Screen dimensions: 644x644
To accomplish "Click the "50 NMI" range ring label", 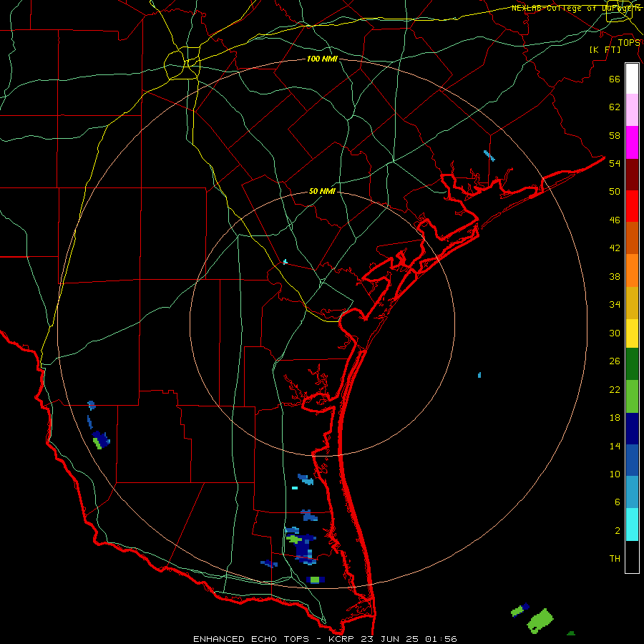I will (322, 191).
